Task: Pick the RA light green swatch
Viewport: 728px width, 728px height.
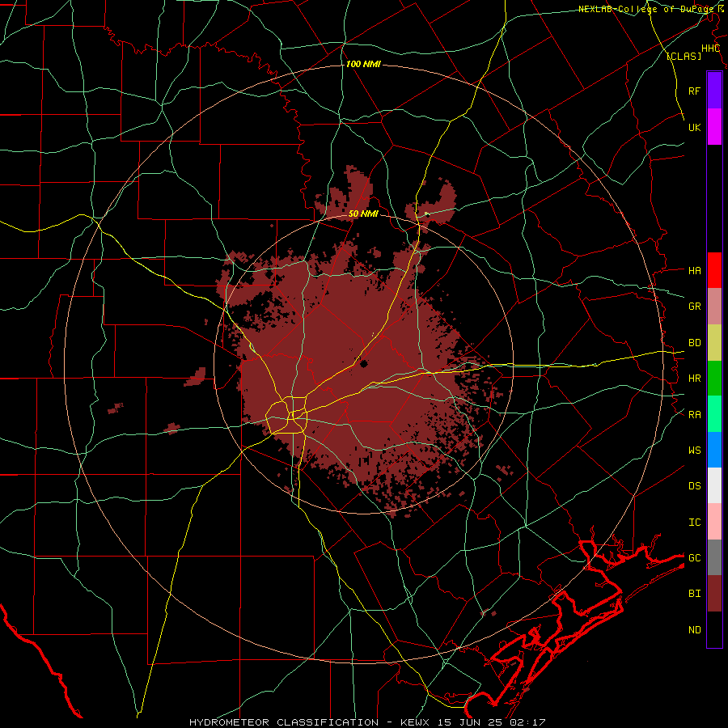Action: [714, 414]
